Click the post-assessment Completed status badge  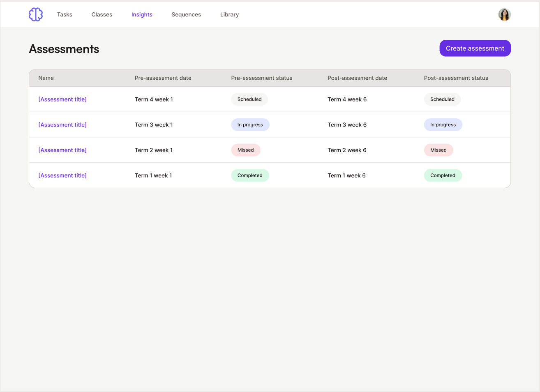click(443, 175)
